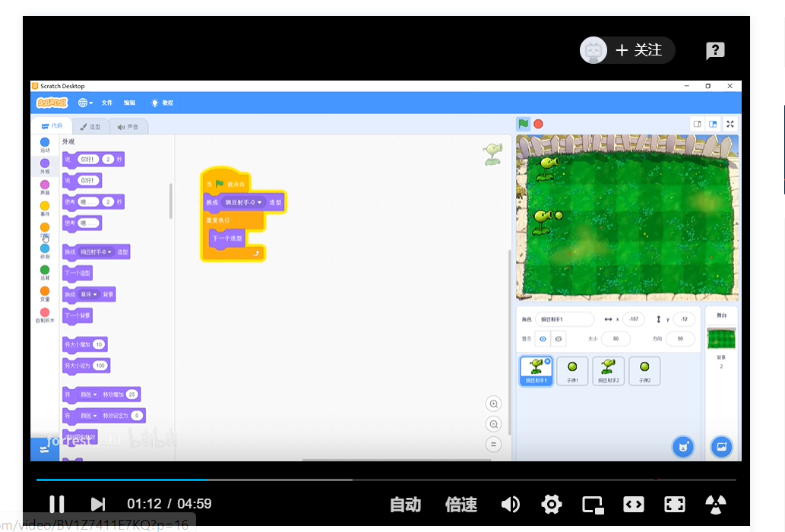Switch to small stage layout
785x532 pixels.
click(x=697, y=124)
